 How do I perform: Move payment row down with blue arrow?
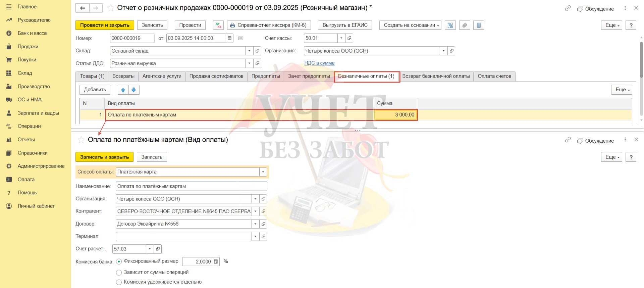pos(134,90)
